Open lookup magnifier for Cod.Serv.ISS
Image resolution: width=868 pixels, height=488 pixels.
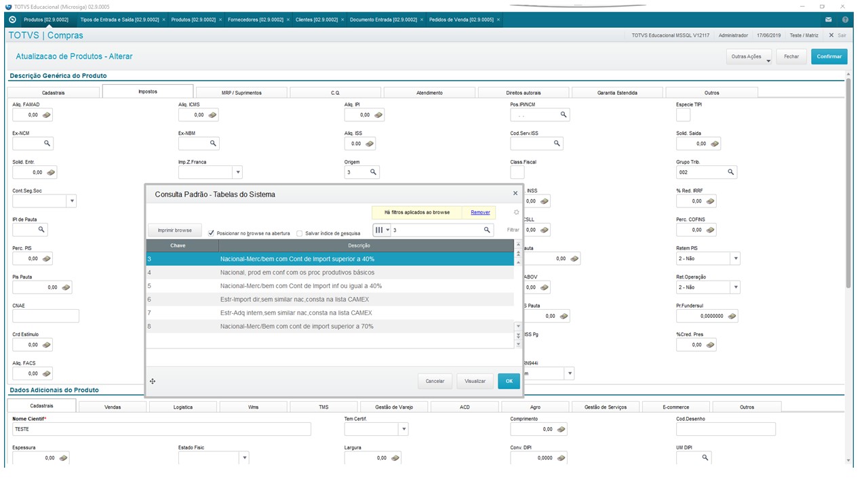click(557, 144)
